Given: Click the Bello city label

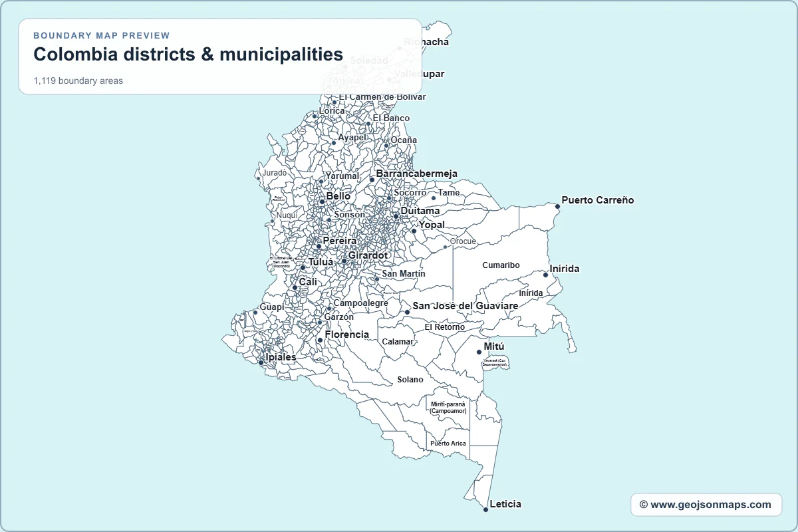Looking at the screenshot, I should pyautogui.click(x=338, y=196).
